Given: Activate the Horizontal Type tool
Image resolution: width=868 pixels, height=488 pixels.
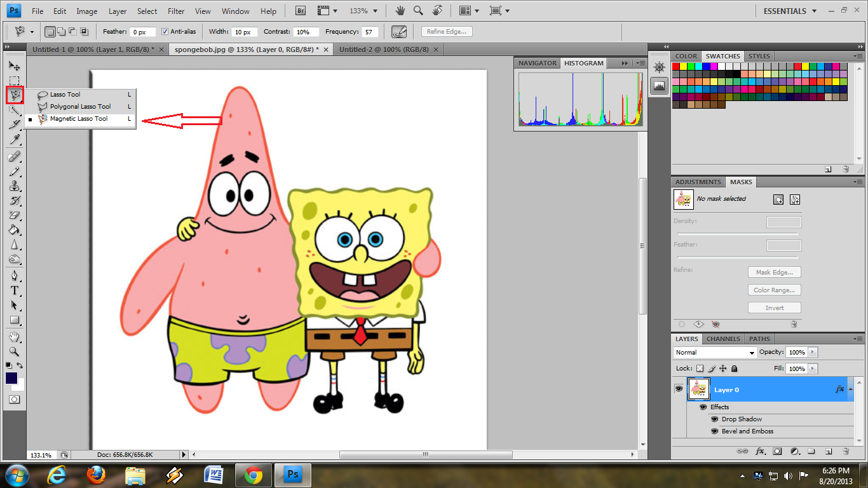Looking at the screenshot, I should (14, 290).
